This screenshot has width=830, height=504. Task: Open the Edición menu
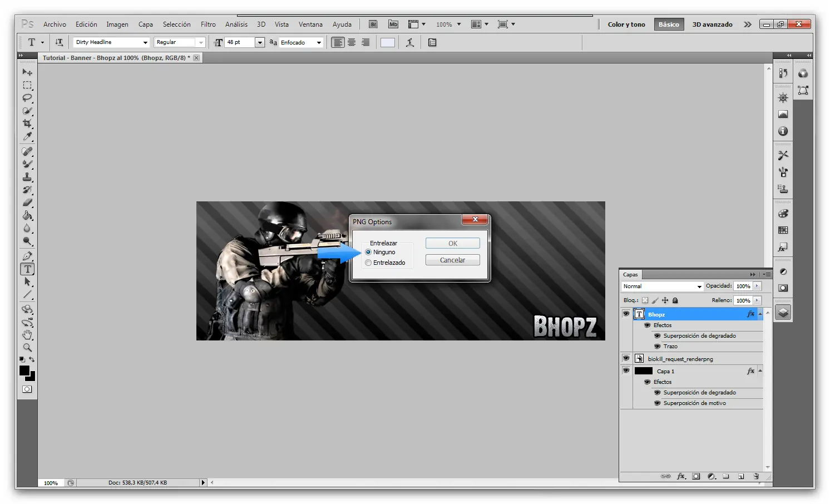86,24
